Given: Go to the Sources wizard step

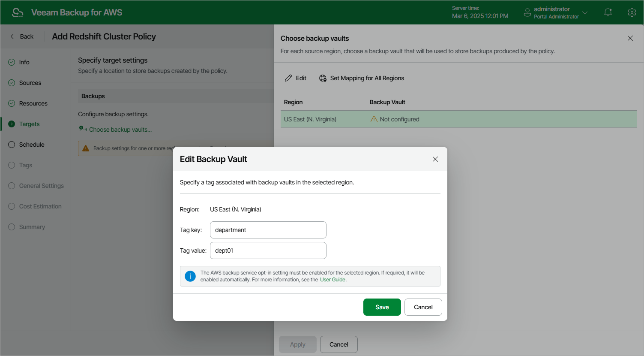Looking at the screenshot, I should tap(30, 83).
